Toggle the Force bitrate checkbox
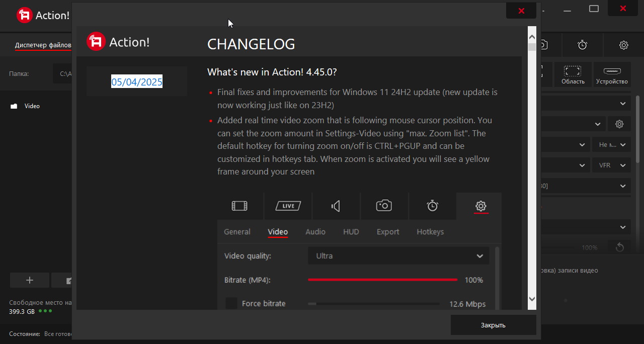The image size is (644, 344). pos(231,304)
